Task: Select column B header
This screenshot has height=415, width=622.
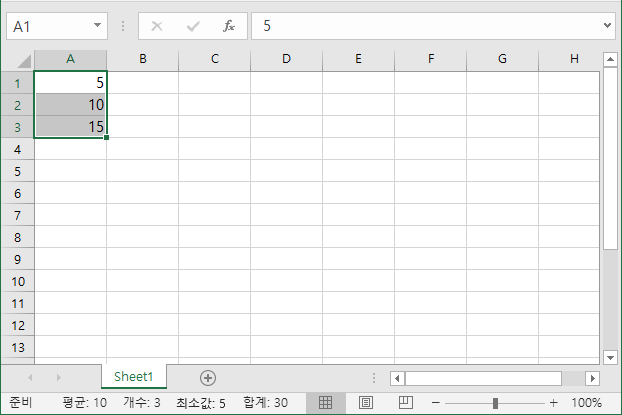Action: click(x=143, y=60)
